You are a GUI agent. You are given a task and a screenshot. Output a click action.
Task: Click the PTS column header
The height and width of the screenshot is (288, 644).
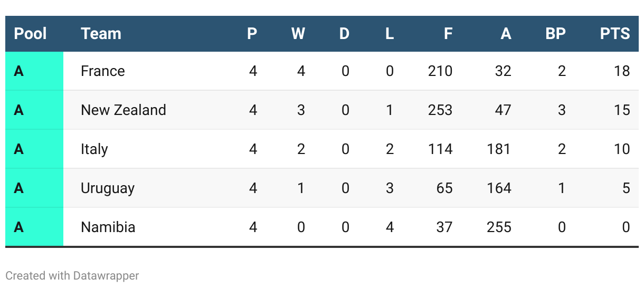(615, 34)
